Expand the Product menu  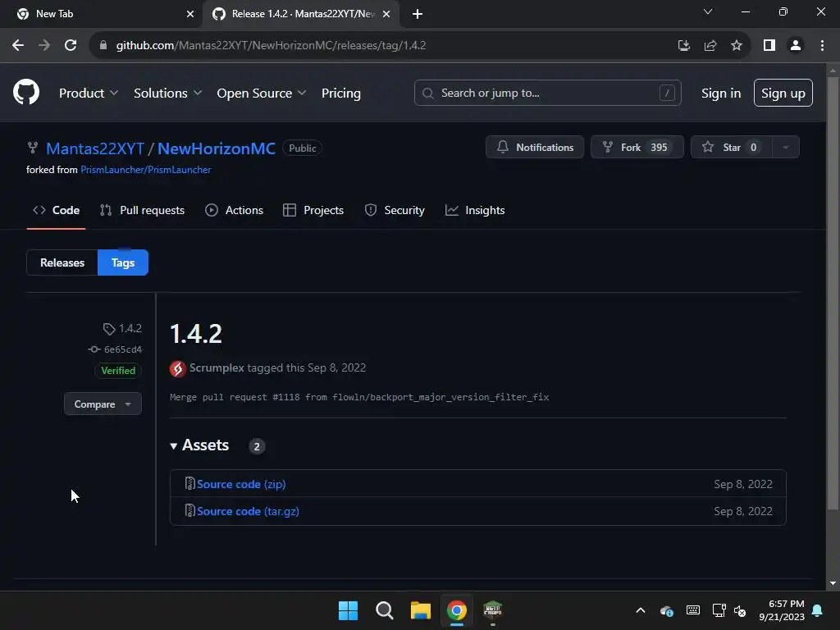89,94
